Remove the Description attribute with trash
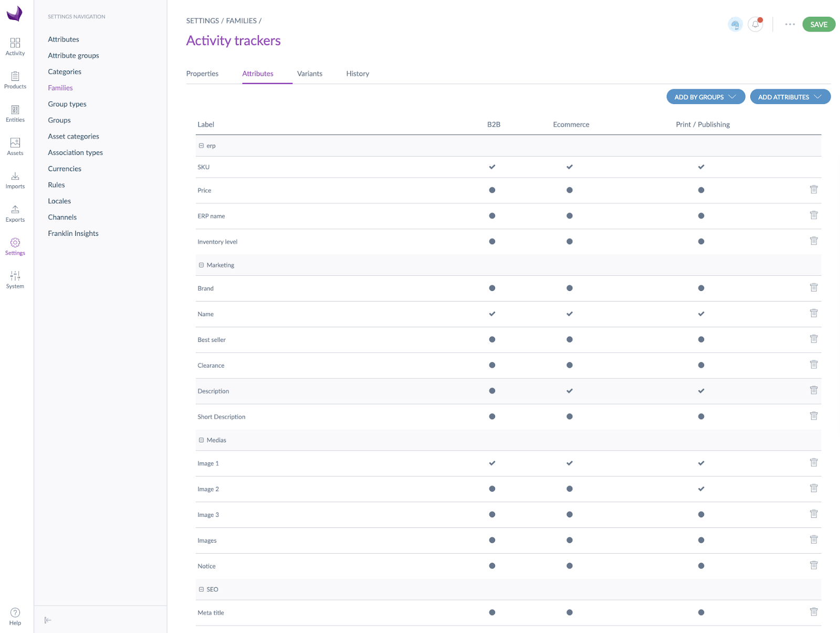The width and height of the screenshot is (840, 633). click(x=814, y=390)
